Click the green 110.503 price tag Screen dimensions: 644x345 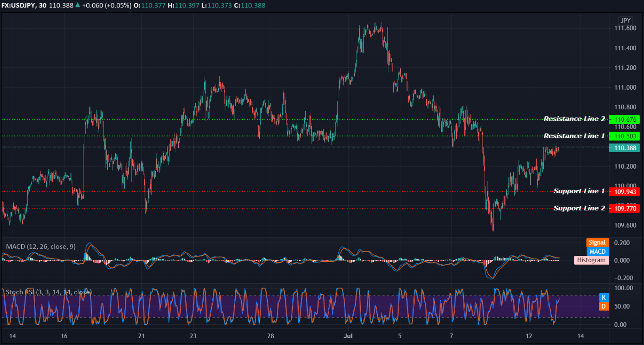click(x=624, y=136)
